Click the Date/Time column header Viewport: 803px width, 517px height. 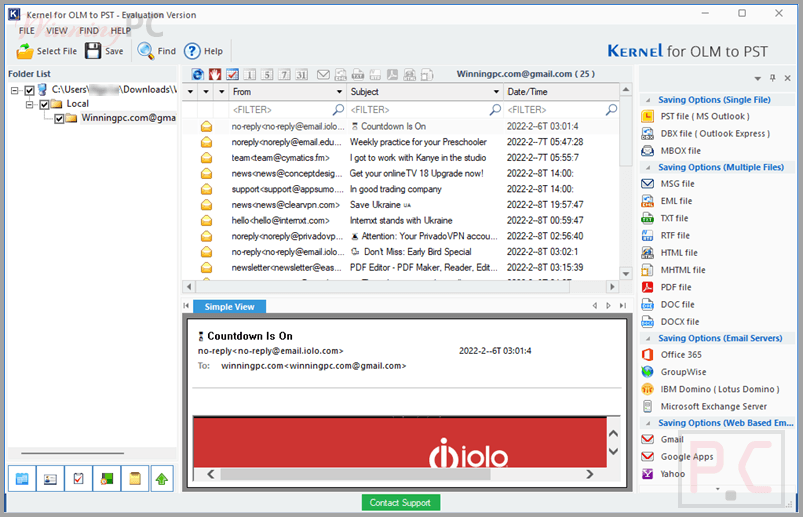[x=562, y=92]
